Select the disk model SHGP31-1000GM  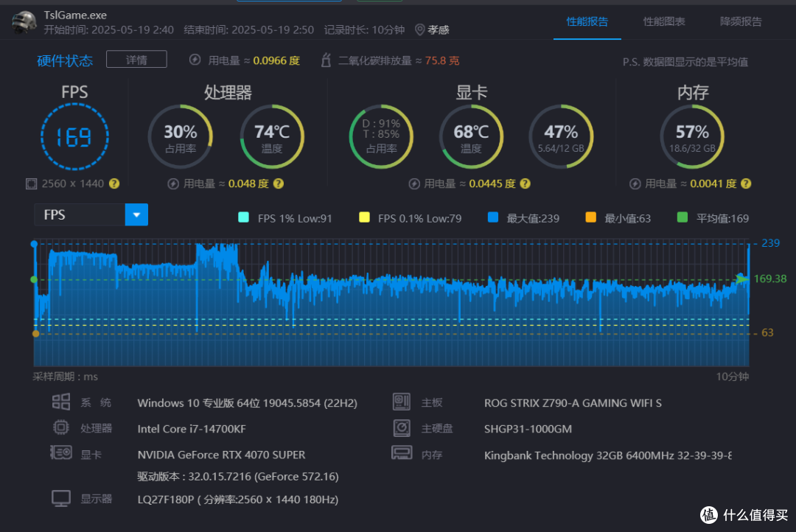[528, 429]
